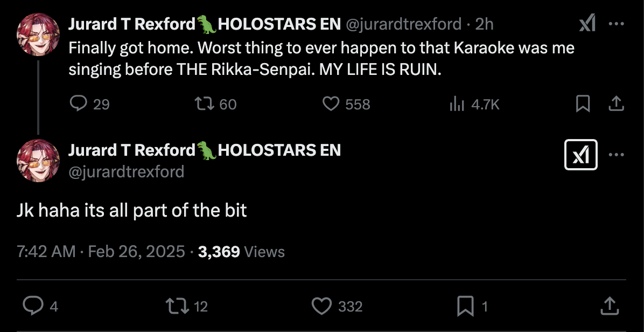This screenshot has height=332, width=644.
Task: Open more options for main tweet
Action: 616,155
